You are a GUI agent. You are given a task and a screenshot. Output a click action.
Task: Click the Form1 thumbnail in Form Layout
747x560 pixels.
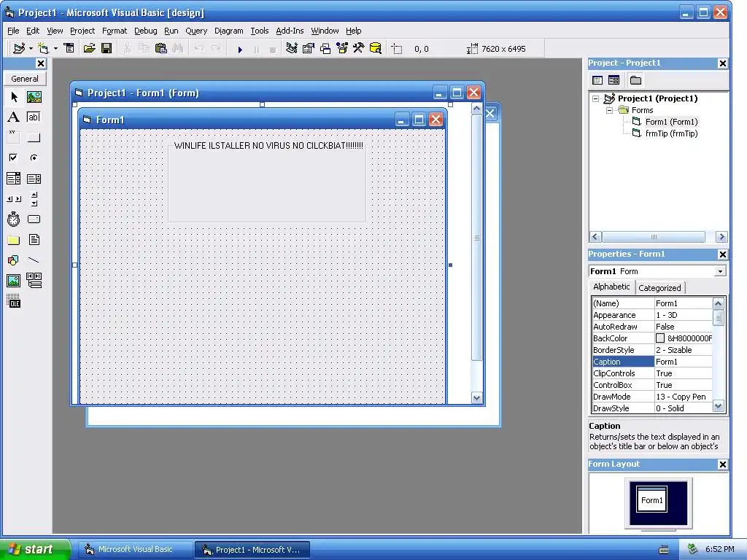651,499
